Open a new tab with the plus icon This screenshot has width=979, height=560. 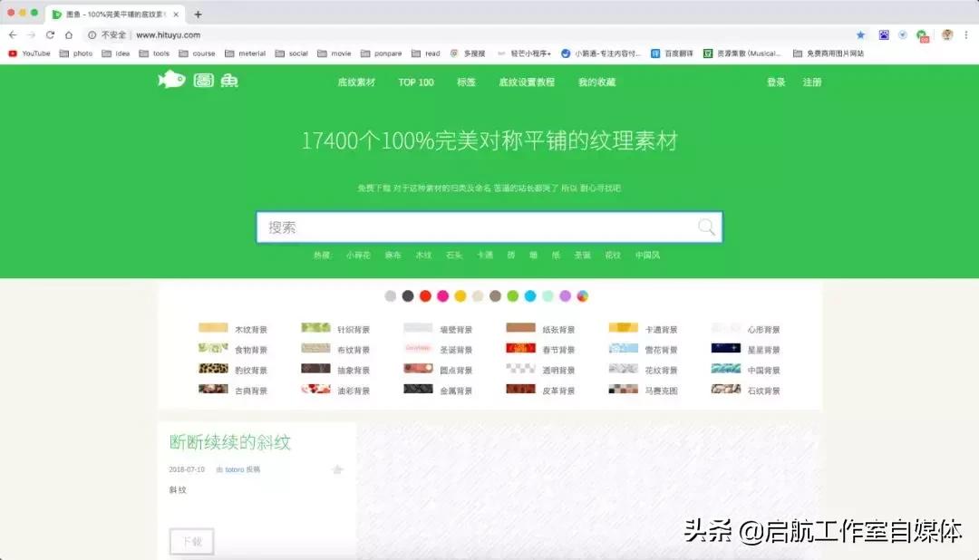tap(198, 14)
